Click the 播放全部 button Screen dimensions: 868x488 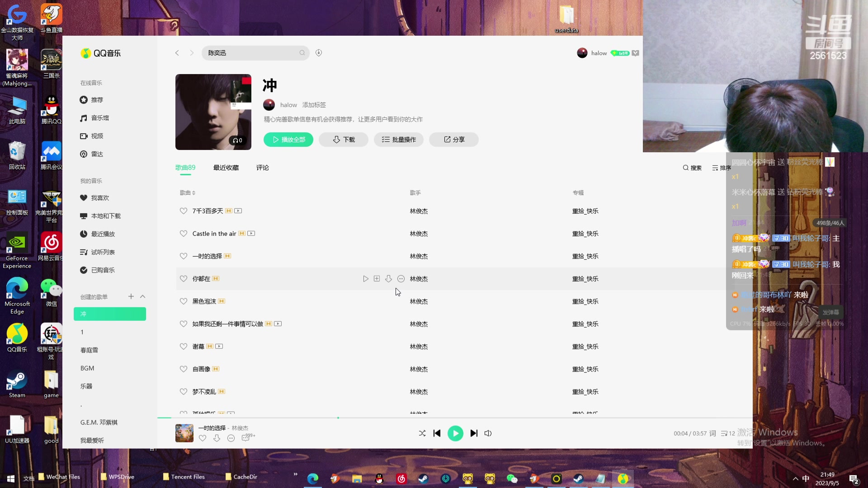(x=288, y=140)
